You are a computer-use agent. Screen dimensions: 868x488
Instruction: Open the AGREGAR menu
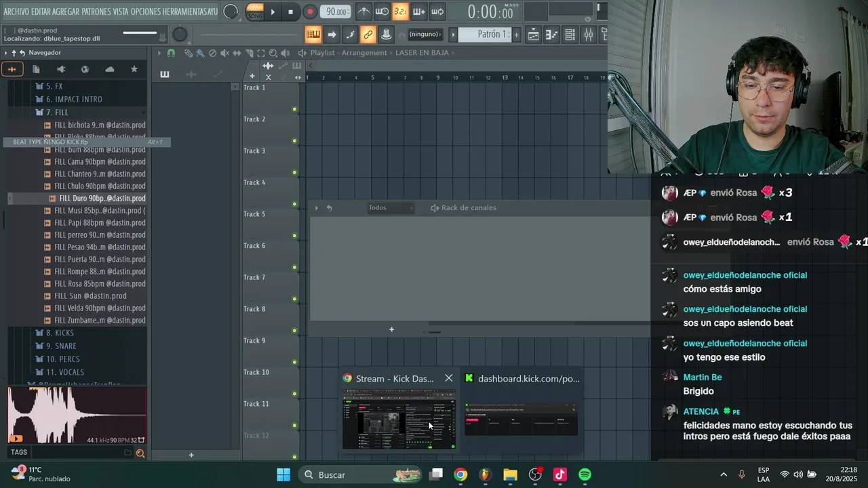[66, 12]
